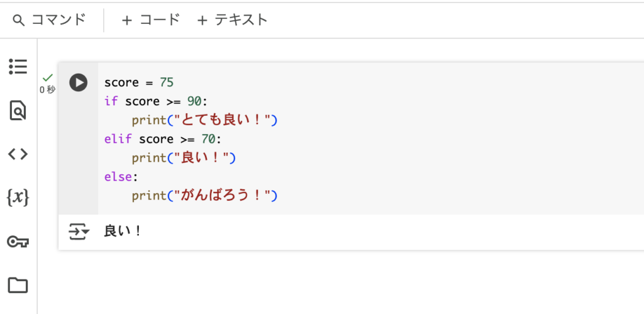Click the elif score >= 70: line
Viewport: 644px width, 314px height.
[x=163, y=139]
